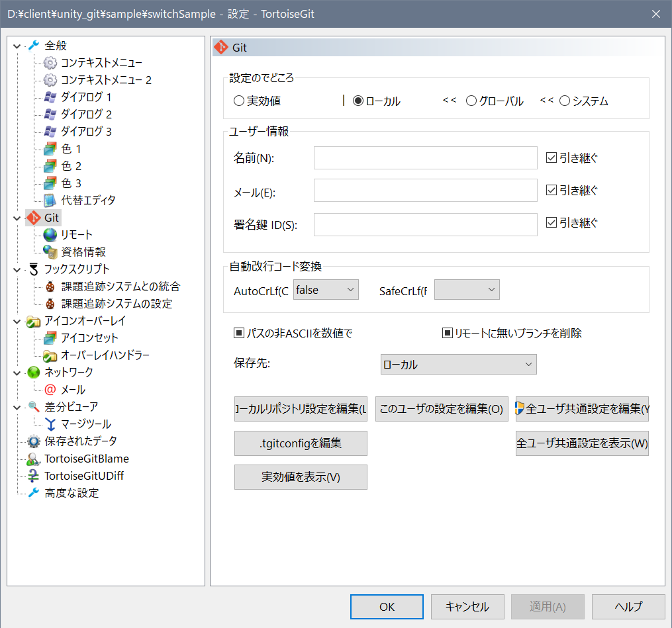Click the TortoiseGitUDiff icon in tree
The width and height of the screenshot is (672, 628).
pos(34,476)
